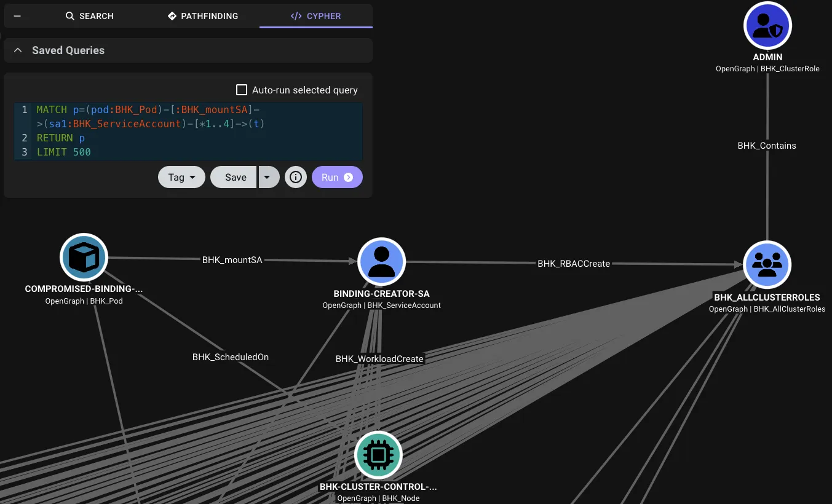Click the BHK_WorkloadCreate edge label
The width and height of the screenshot is (832, 504).
pyautogui.click(x=379, y=359)
